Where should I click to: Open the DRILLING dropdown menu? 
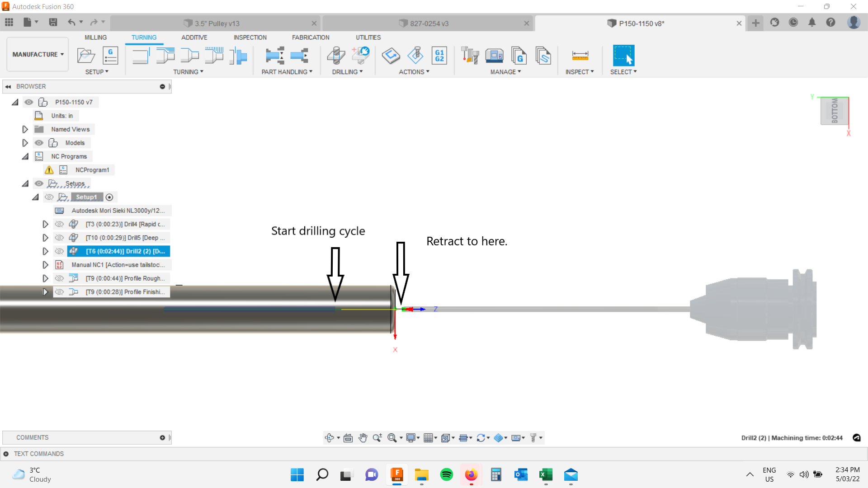pos(347,71)
